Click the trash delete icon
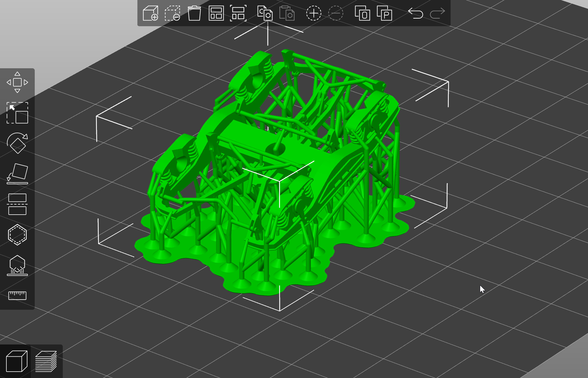Screen dimensions: 588x378 click(x=194, y=13)
